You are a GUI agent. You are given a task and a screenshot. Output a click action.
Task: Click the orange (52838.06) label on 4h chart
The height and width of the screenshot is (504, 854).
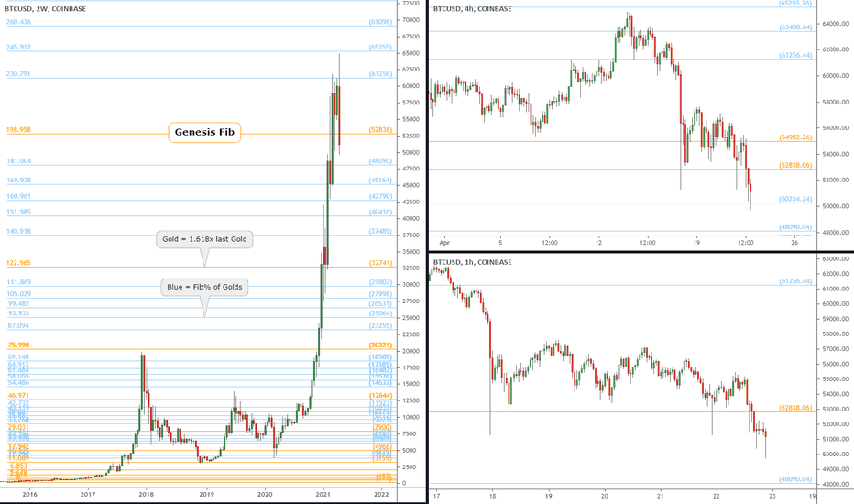[x=795, y=165]
